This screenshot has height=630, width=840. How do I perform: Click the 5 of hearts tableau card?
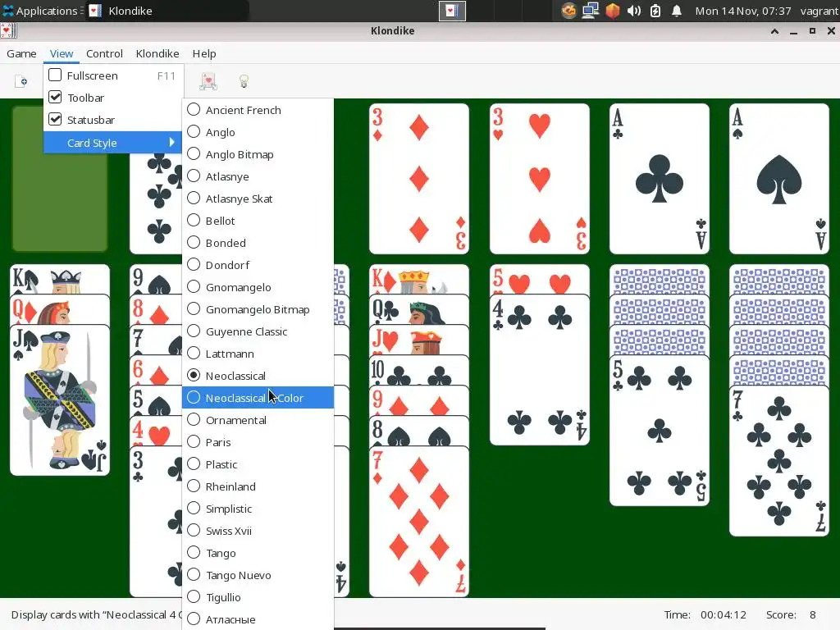540,279
